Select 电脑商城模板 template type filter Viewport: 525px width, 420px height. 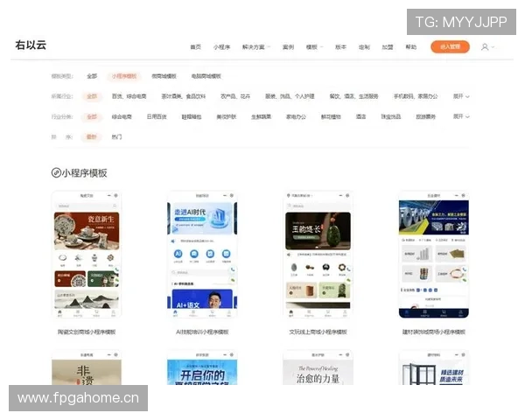(x=206, y=76)
